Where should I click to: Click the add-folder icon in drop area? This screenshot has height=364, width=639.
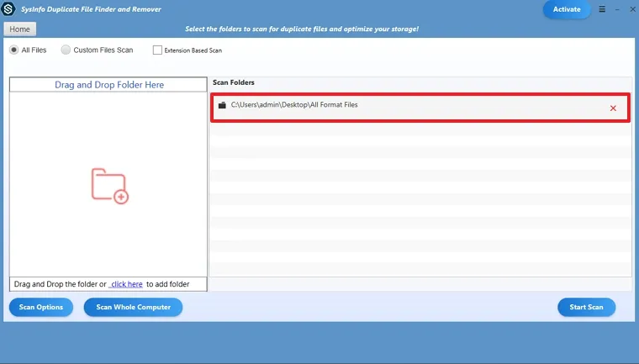tap(109, 186)
